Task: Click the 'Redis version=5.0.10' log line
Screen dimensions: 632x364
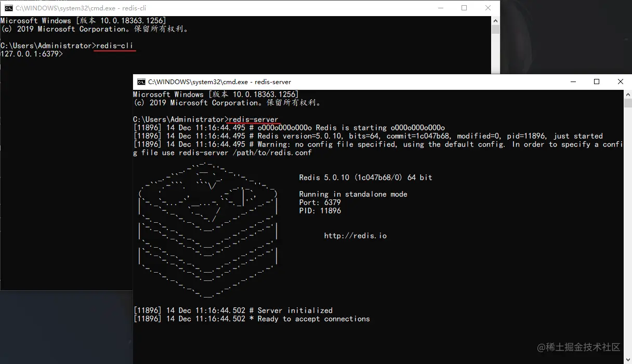Action: point(368,136)
